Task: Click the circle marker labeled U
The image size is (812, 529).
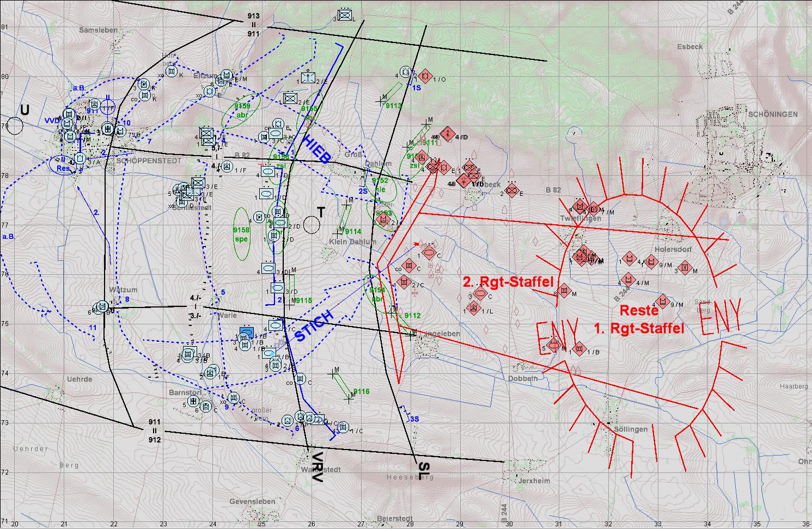Action: 15,126
